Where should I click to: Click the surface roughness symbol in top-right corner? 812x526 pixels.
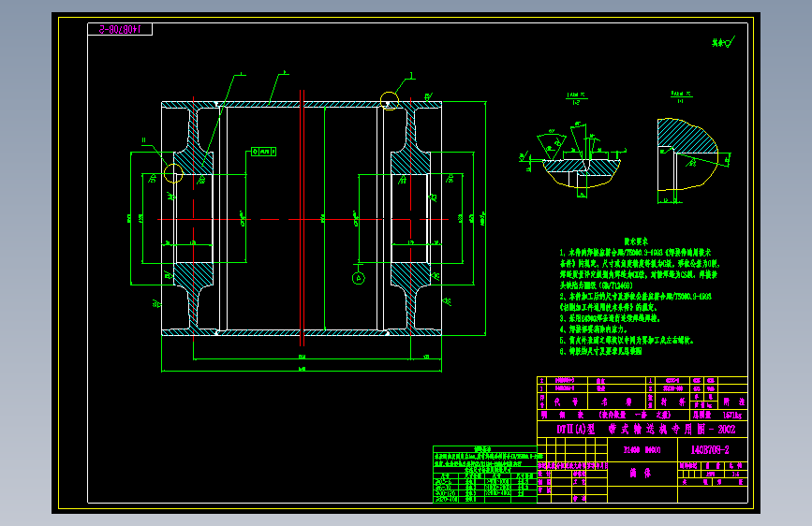[723, 42]
